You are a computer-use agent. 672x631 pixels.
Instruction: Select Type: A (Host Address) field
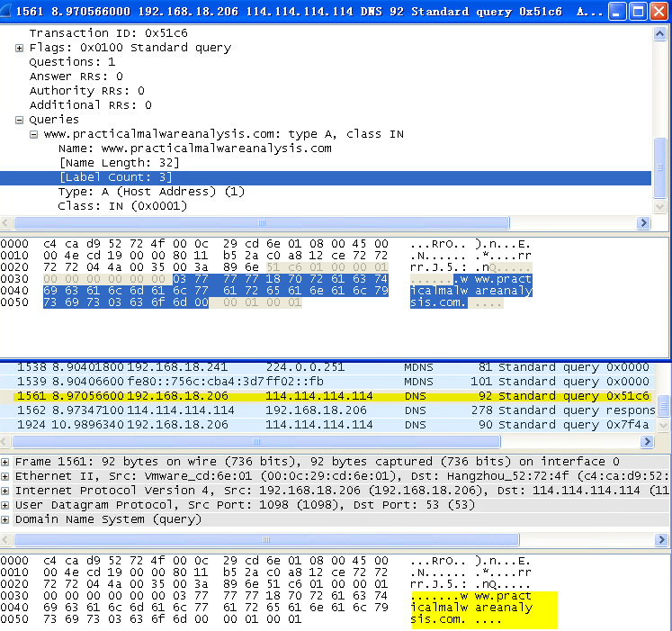coord(151,192)
